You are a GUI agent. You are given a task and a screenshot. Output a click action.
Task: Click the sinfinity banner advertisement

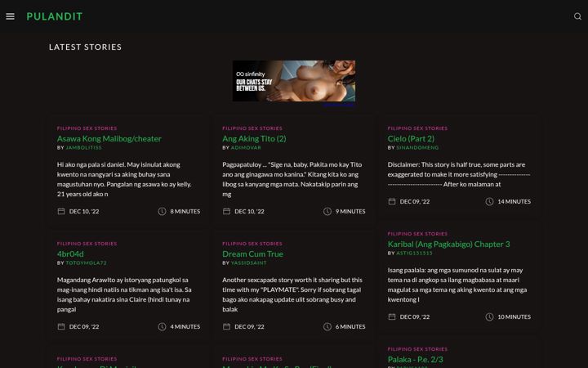click(x=294, y=81)
